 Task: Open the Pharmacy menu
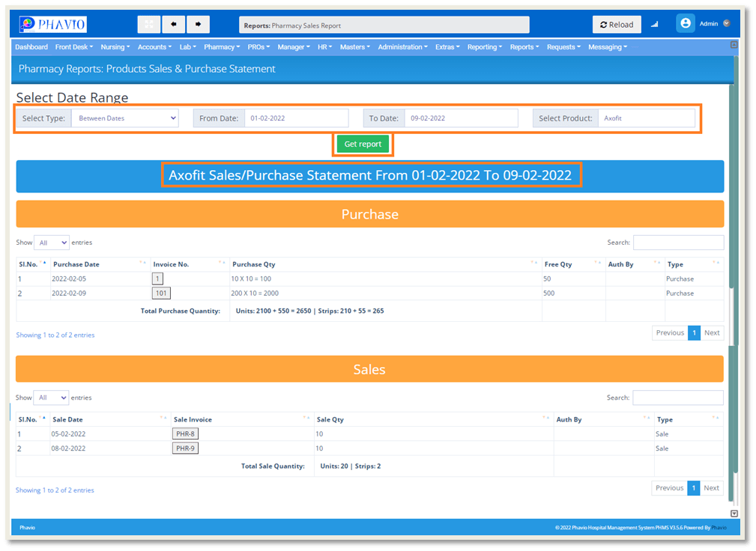[222, 46]
